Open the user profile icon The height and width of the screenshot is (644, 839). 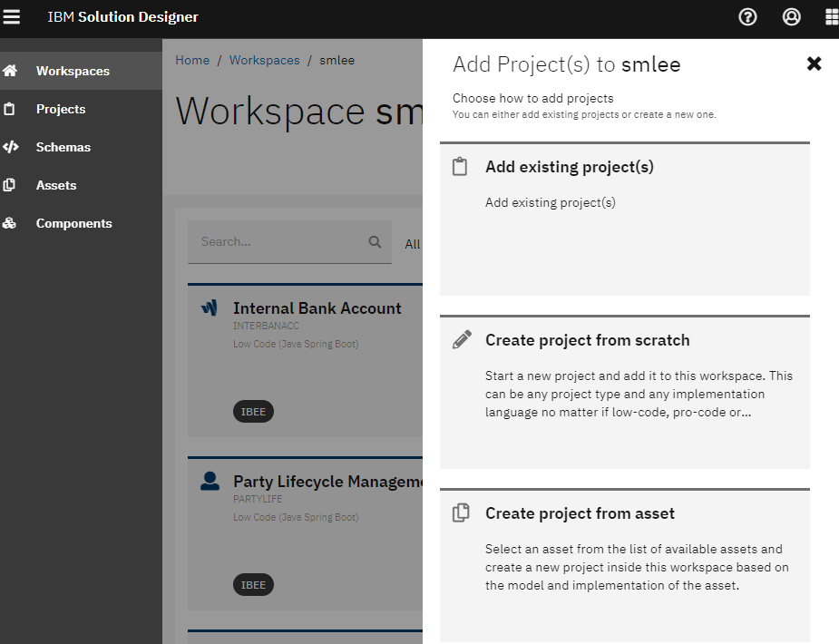pyautogui.click(x=791, y=17)
